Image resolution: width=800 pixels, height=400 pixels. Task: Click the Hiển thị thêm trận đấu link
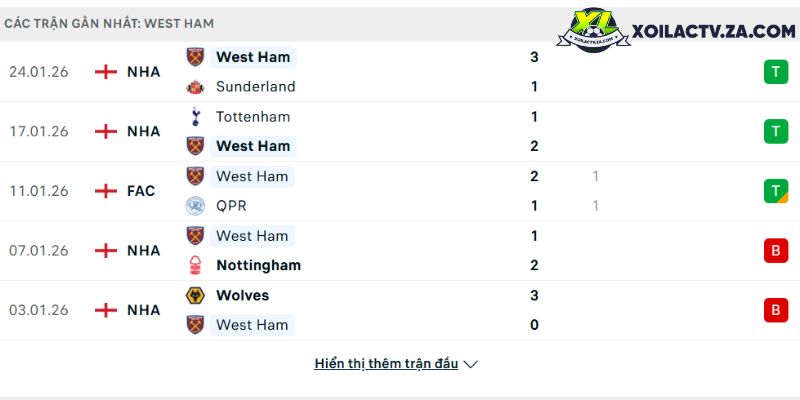386,364
